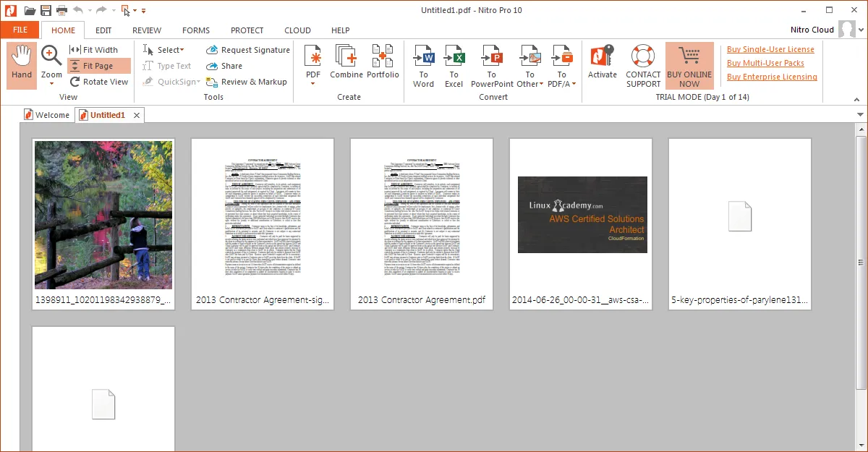Toggle Fit Page view mode
Screen dimensions: 868x452
pos(98,65)
